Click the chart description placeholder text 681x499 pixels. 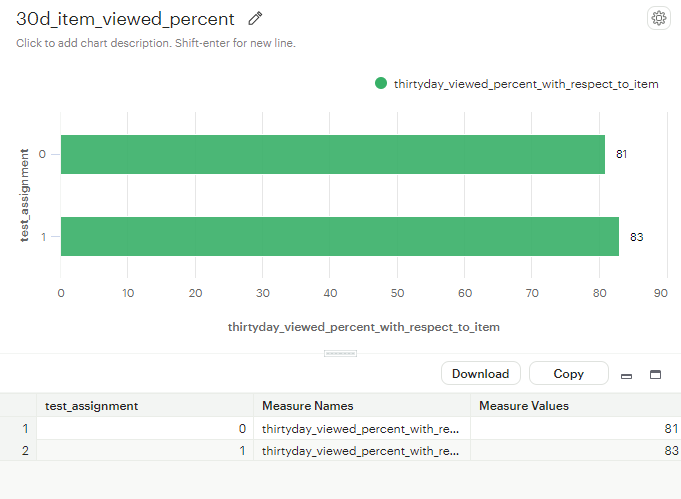(156, 43)
